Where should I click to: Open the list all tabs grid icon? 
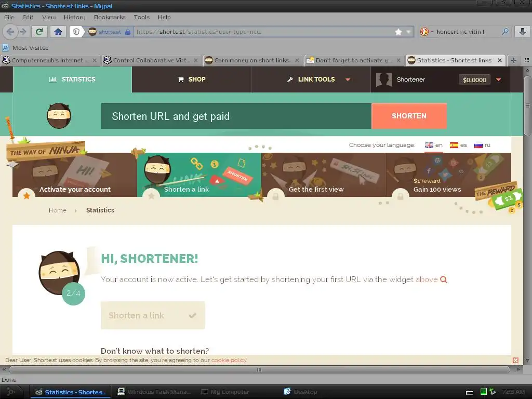[x=527, y=60]
